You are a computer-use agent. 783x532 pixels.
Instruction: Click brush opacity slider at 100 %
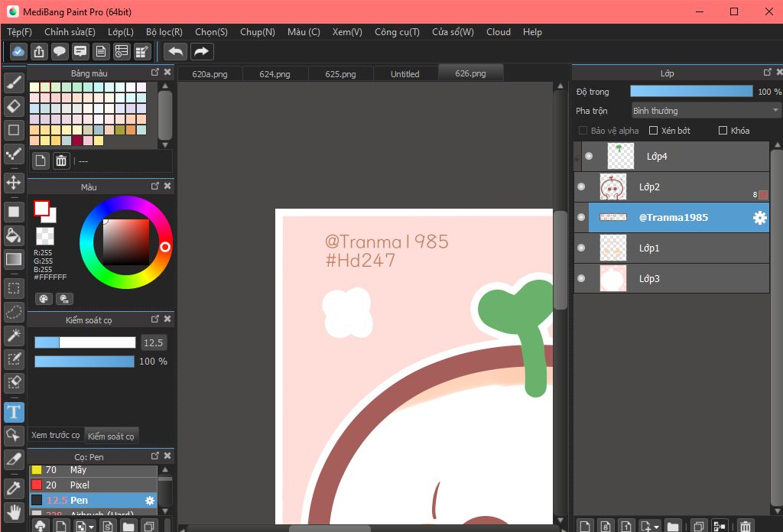(x=84, y=361)
